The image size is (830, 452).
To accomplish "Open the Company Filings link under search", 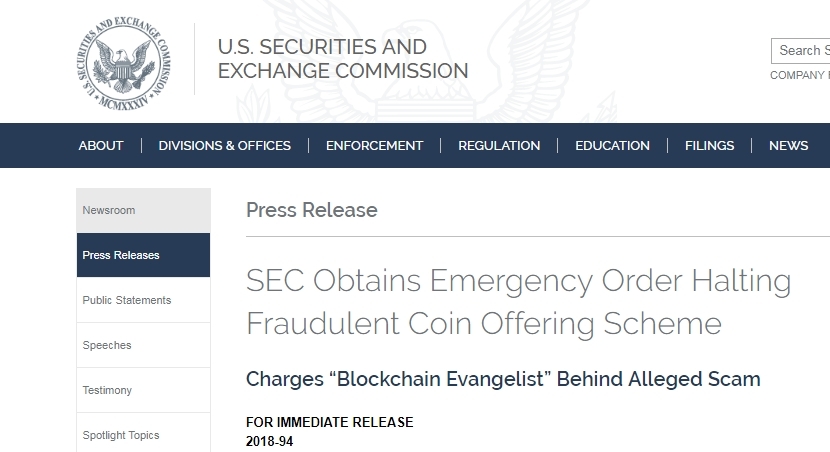I will coord(800,75).
